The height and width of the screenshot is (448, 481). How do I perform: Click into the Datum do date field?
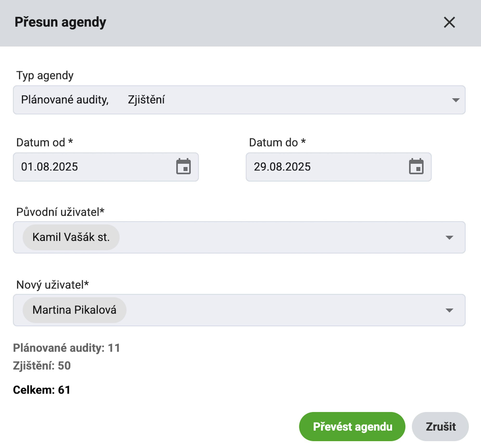point(324,167)
